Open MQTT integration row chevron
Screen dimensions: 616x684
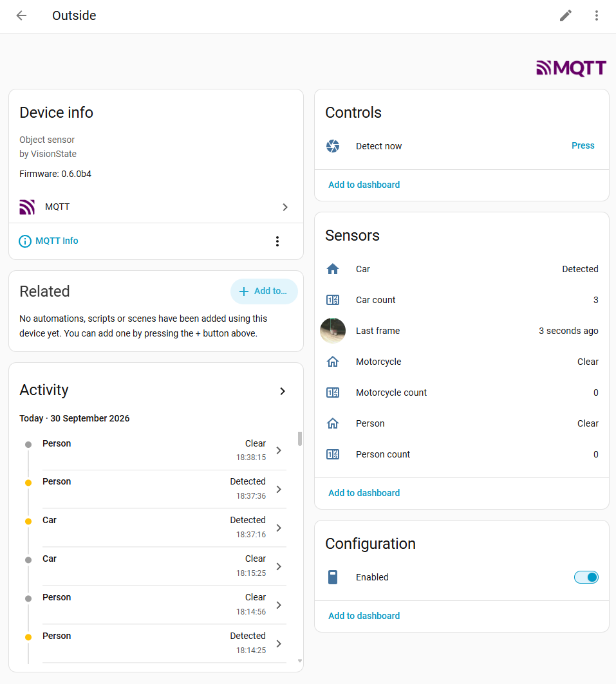click(x=285, y=207)
